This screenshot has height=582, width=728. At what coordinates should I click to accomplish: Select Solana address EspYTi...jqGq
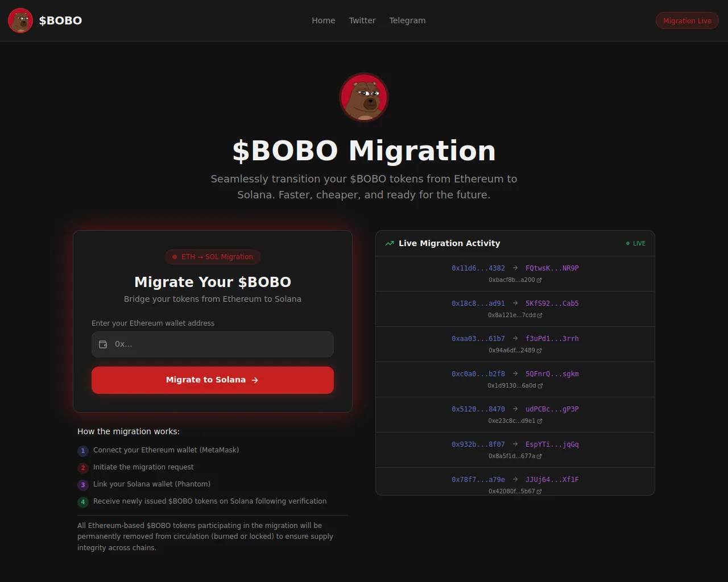click(x=552, y=444)
